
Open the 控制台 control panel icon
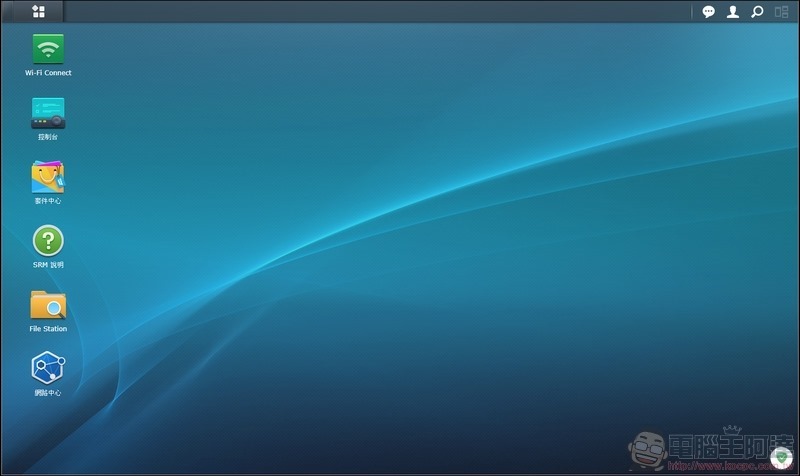pos(48,113)
